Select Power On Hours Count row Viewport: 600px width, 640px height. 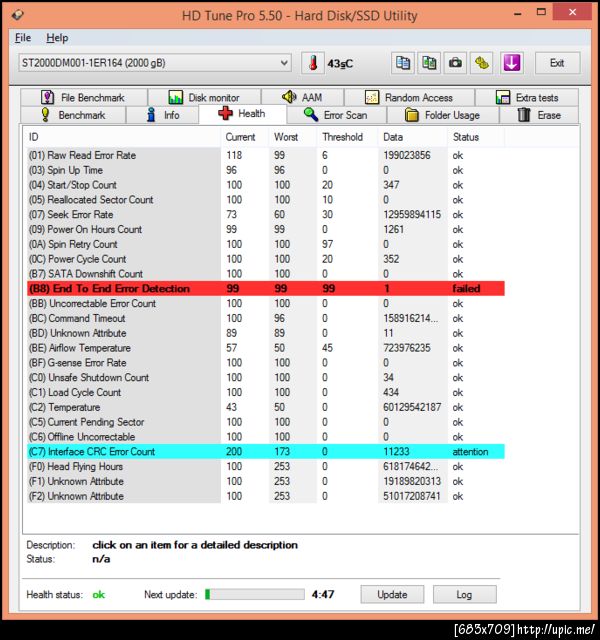coord(266,229)
